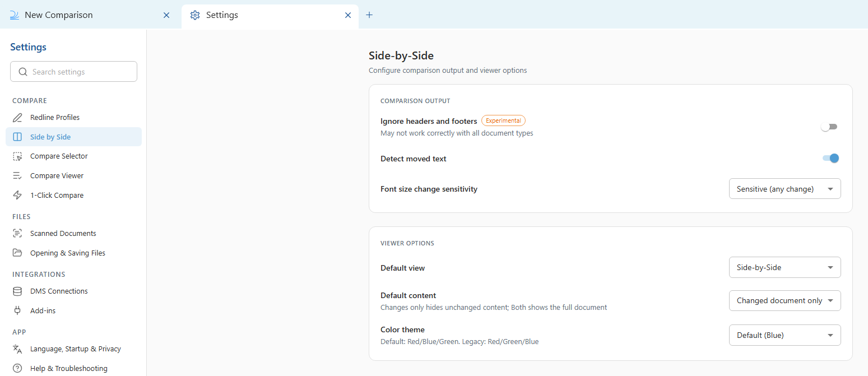
Task: Go to Compare Selector settings
Action: tap(73, 156)
